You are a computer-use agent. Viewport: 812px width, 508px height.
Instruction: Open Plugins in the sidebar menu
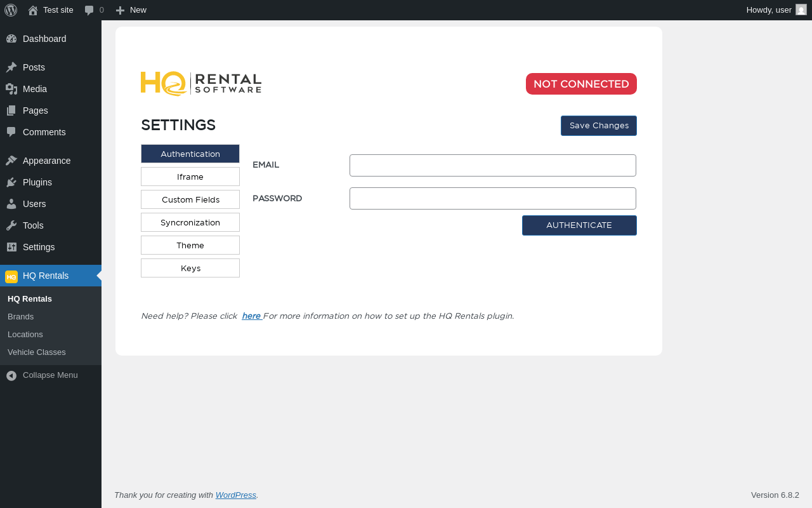click(x=51, y=182)
